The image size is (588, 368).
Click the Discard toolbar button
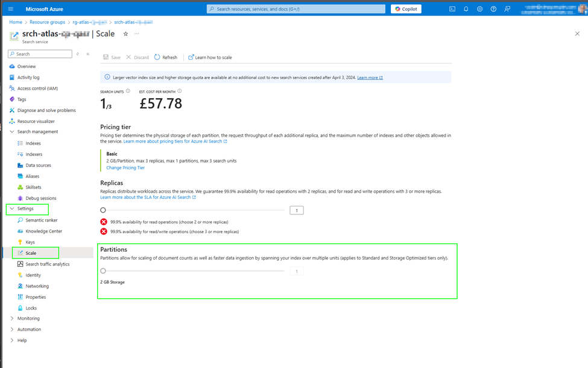coord(138,57)
